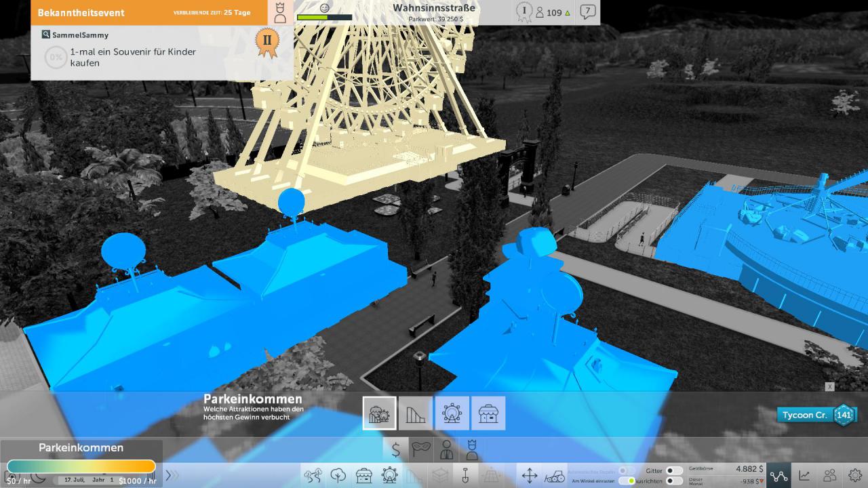Click the 0% quest progress circle
This screenshot has width=868, height=488.
click(x=56, y=58)
